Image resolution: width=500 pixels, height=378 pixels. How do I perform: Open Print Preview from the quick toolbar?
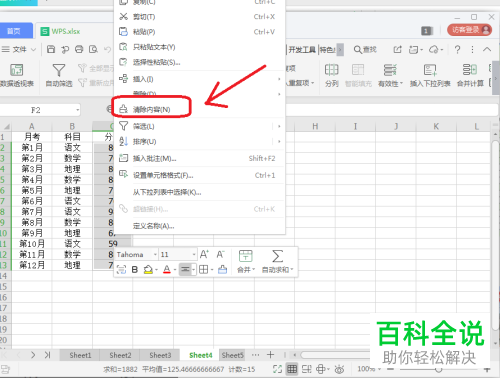click(x=93, y=49)
